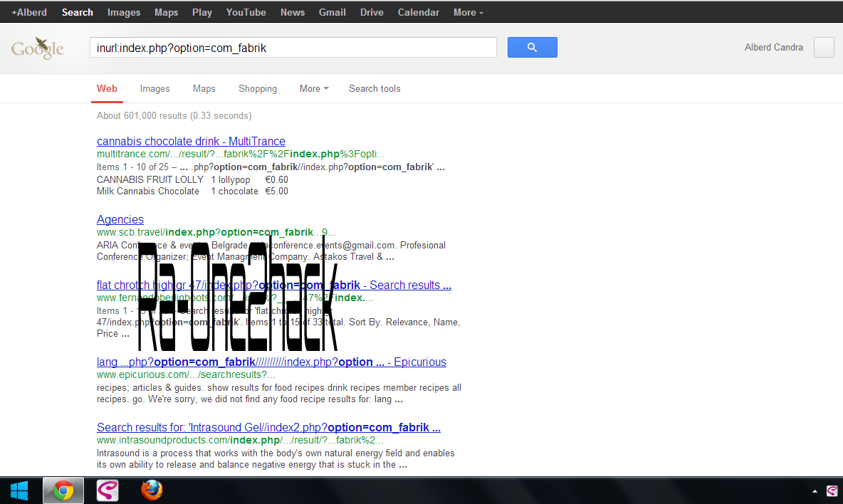Click 'CANNABIS FRUIT LOLLY' snippet row

click(192, 179)
